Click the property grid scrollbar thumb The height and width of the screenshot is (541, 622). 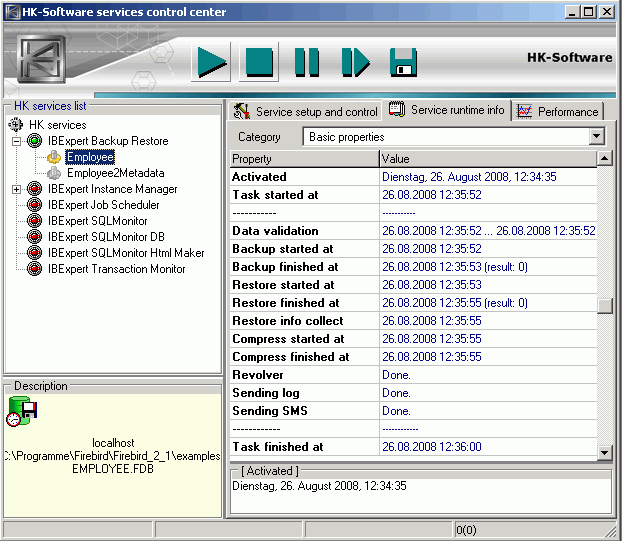point(604,305)
